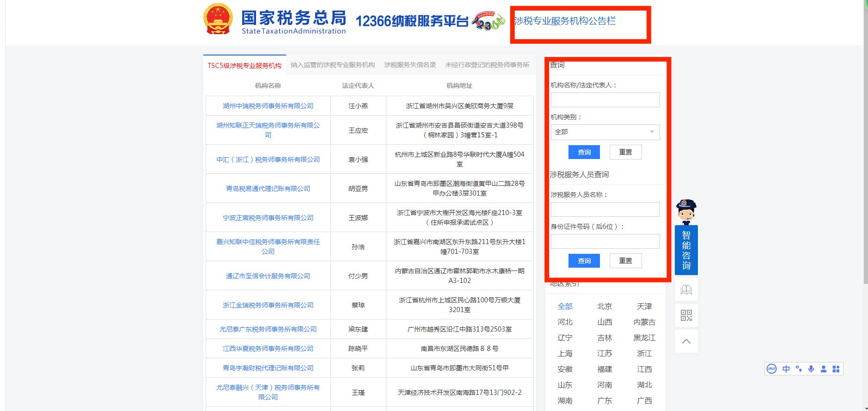868x411 pixels.
Task: Filter by region 河北
Action: (565, 322)
